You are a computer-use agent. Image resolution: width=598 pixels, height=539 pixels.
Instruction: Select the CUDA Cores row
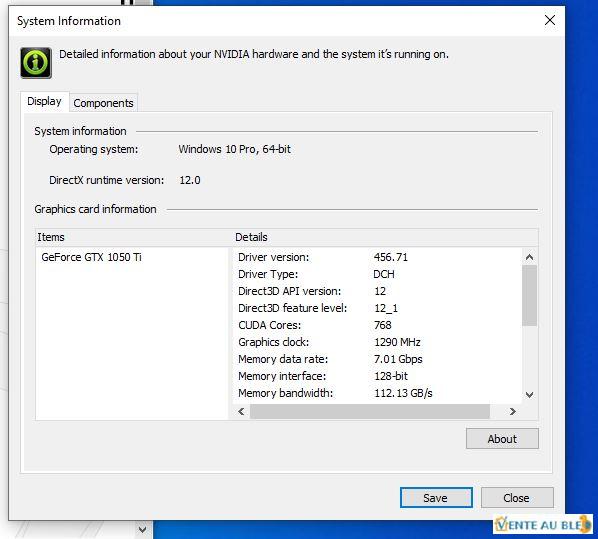pyautogui.click(x=377, y=325)
